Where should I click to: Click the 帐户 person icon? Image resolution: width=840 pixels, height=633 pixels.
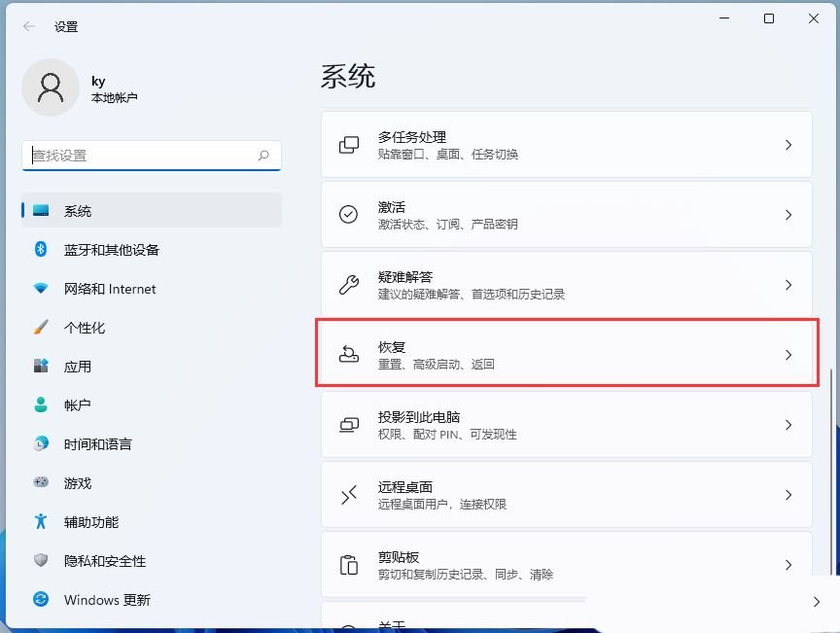(41, 404)
